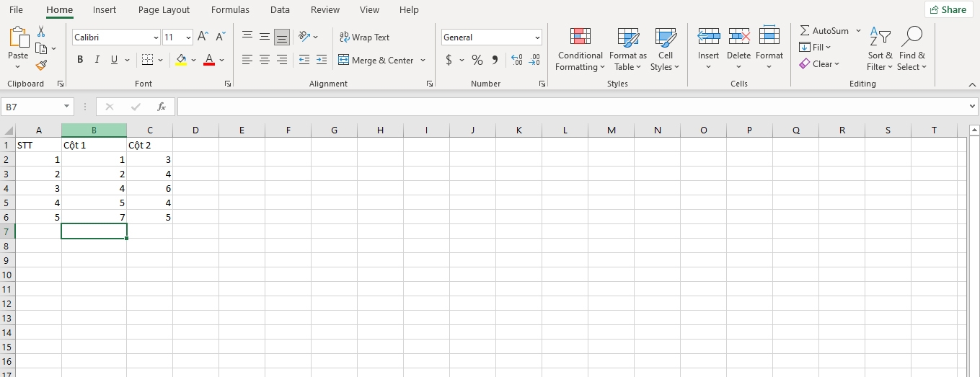Click AutoSum button
The image size is (980, 377).
pos(824,31)
